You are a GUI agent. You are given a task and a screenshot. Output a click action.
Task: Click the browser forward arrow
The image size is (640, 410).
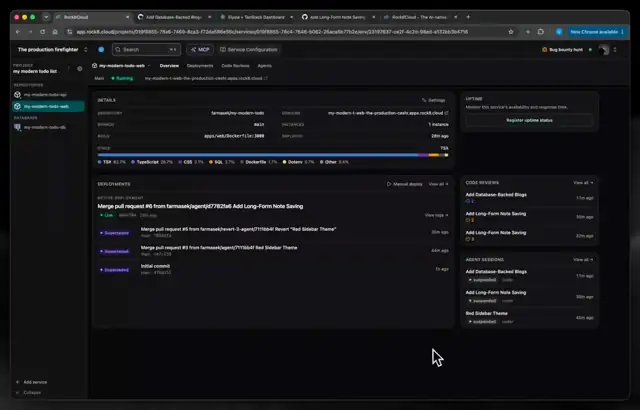pos(30,32)
